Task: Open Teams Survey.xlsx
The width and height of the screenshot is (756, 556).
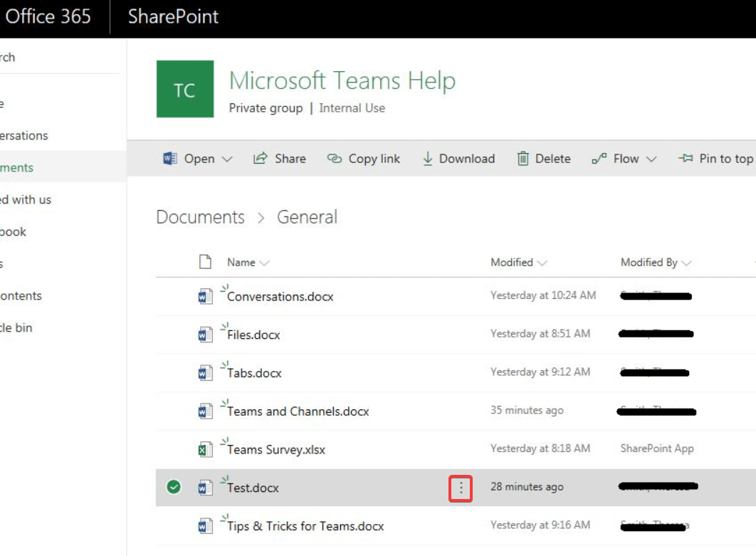Action: [276, 449]
